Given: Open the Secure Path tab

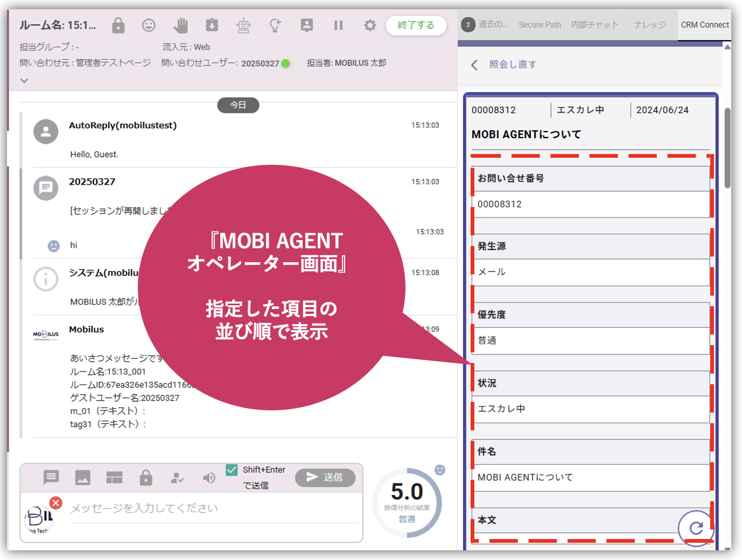Looking at the screenshot, I should (x=540, y=25).
